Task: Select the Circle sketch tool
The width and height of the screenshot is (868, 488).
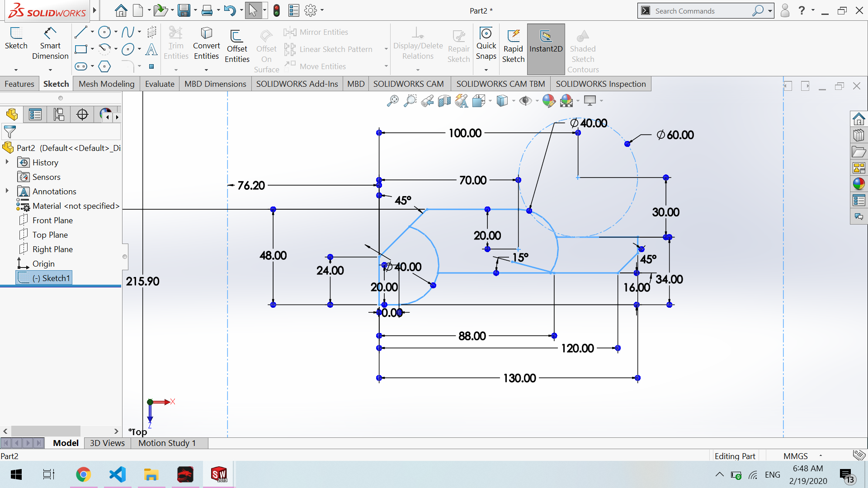Action: pos(104,32)
